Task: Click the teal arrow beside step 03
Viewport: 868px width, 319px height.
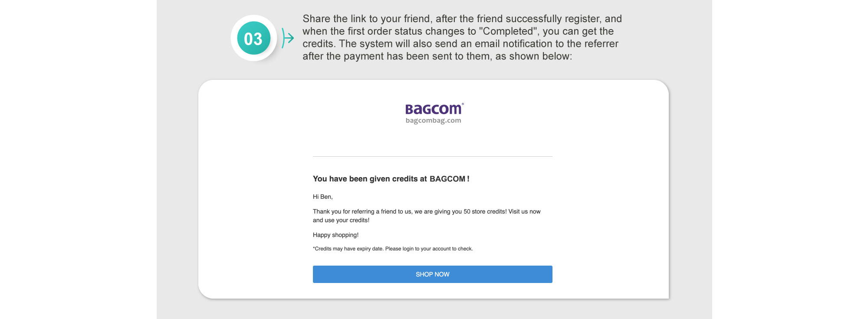Action: pyautogui.click(x=287, y=38)
